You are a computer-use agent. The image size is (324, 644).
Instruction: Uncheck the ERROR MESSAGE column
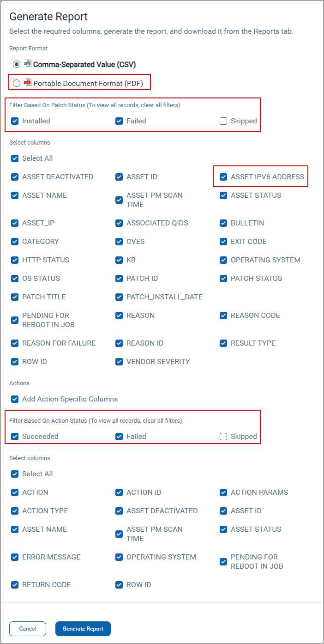pyautogui.click(x=15, y=557)
